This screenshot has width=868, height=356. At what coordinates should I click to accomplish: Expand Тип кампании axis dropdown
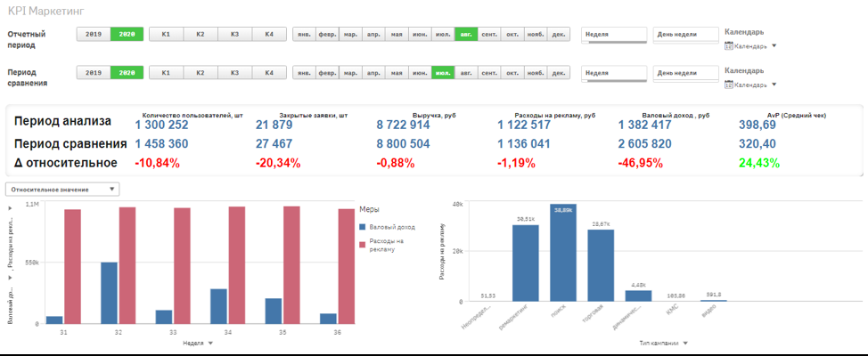(x=686, y=343)
